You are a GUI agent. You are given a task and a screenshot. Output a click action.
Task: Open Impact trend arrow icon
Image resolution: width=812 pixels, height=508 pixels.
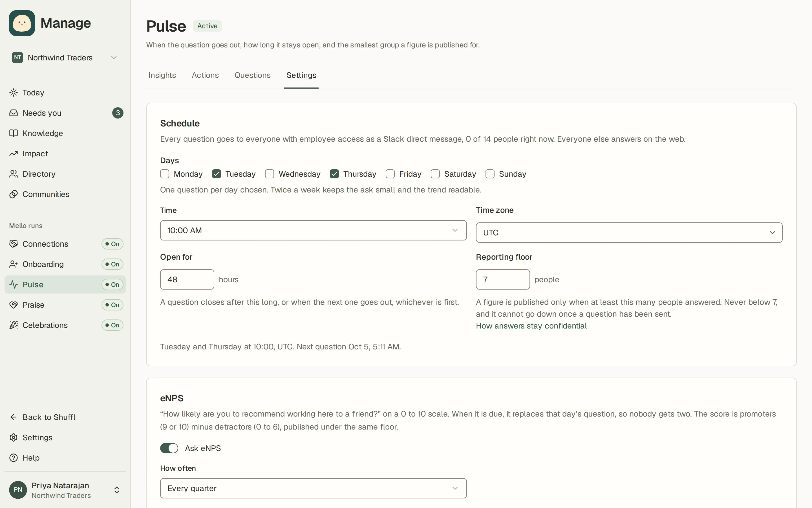point(14,154)
